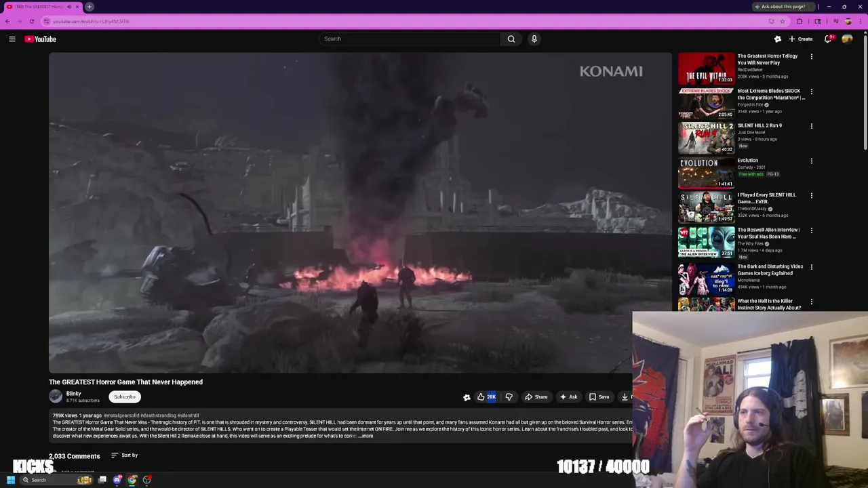Screen dimensions: 868x488
Task: Go to the YouTube home logo
Action: 41,39
